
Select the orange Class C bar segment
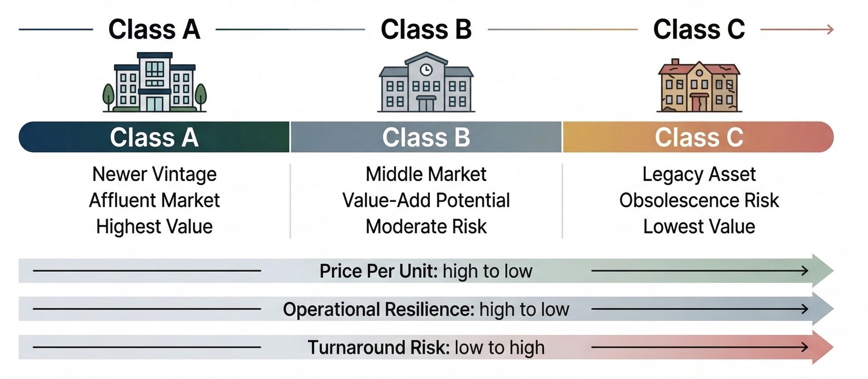click(698, 137)
